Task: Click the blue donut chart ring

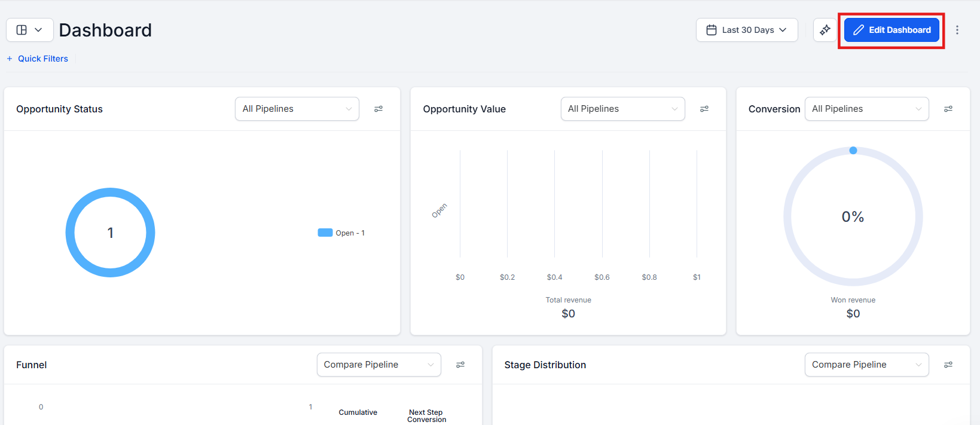Action: pyautogui.click(x=70, y=233)
